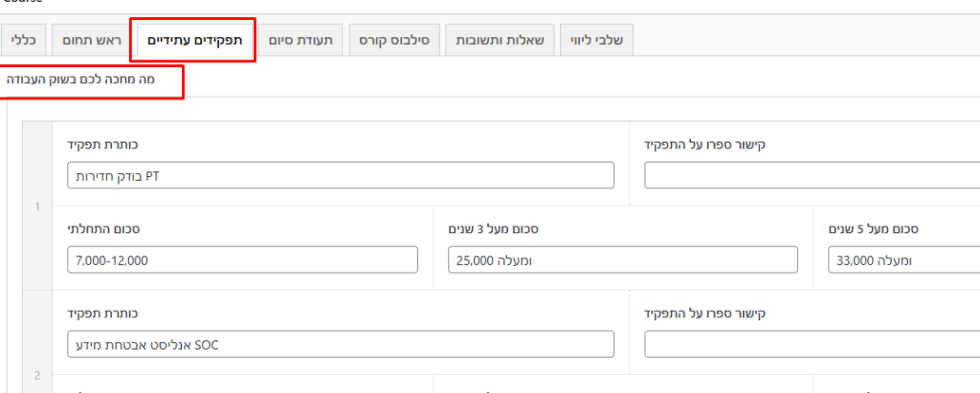980x393 pixels.
Task: Click the סכום התחלתי field label
Action: point(104,229)
